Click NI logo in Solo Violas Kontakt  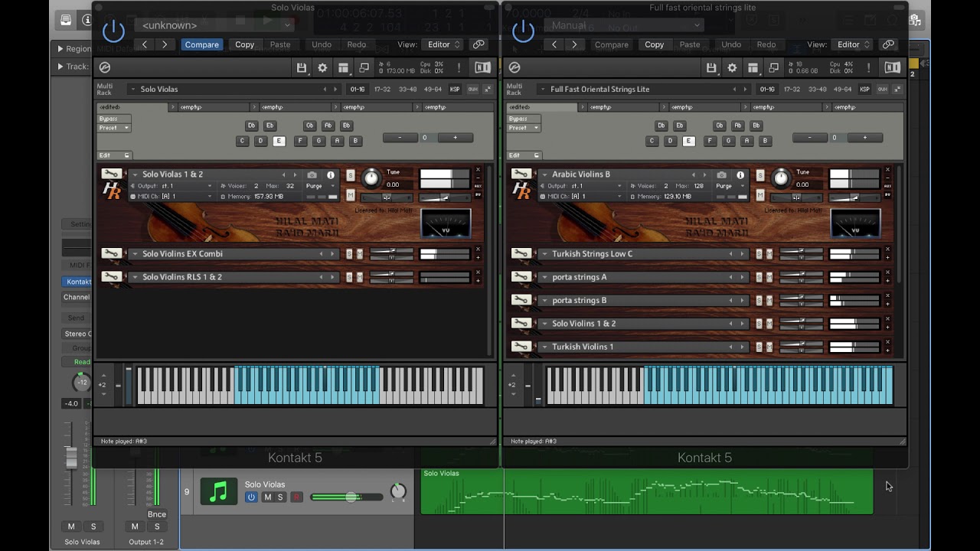point(482,67)
